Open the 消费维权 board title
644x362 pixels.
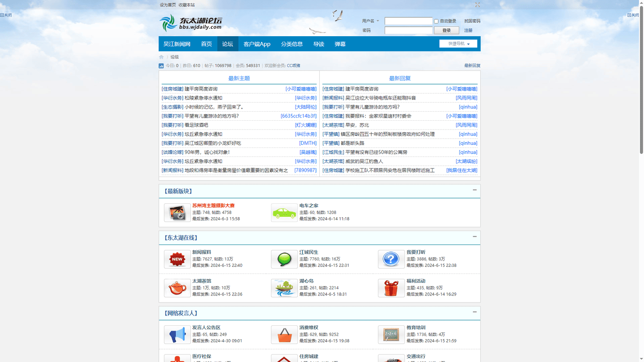309,328
